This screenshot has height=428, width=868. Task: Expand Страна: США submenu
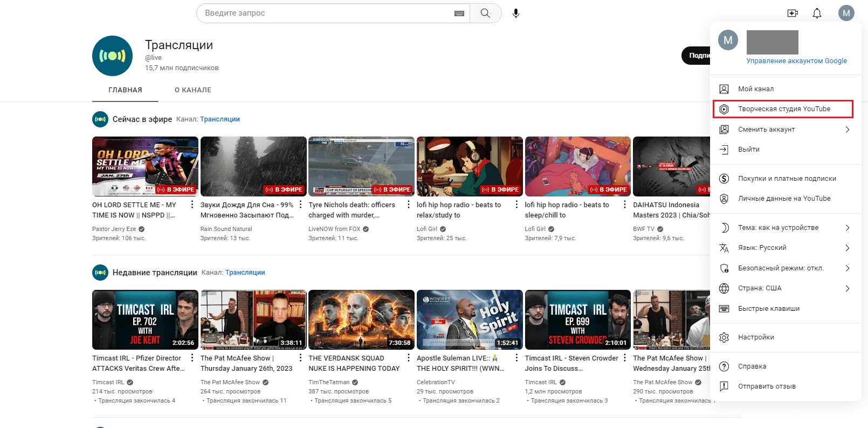[848, 288]
